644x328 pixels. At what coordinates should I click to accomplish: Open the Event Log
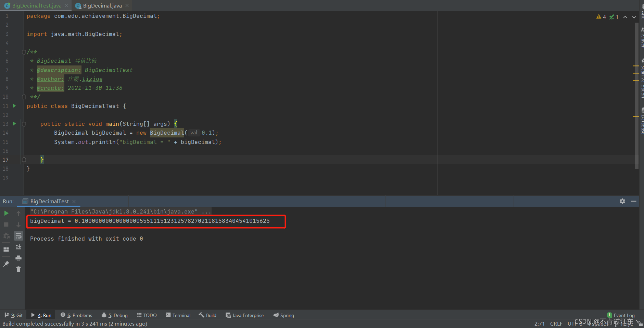(621, 315)
